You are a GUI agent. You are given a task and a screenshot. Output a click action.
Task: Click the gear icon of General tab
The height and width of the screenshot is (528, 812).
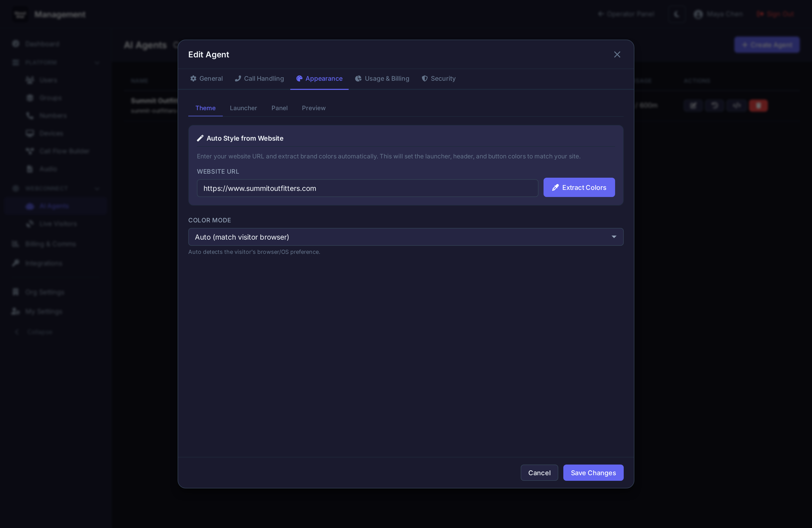coord(193,78)
